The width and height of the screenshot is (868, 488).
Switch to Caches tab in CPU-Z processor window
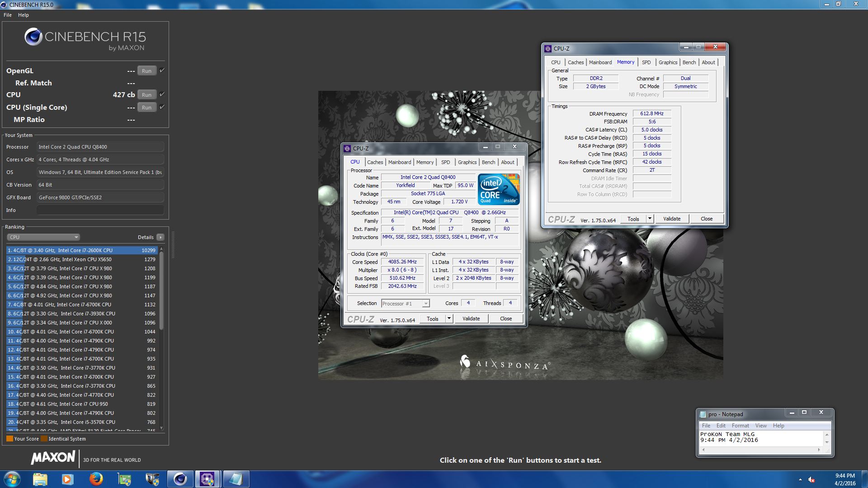[x=375, y=162]
